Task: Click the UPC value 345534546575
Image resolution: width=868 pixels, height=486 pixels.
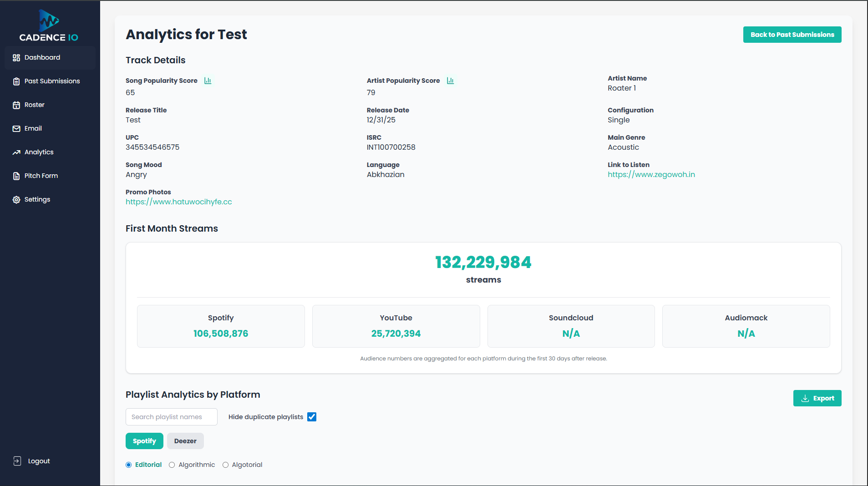Action: point(152,147)
